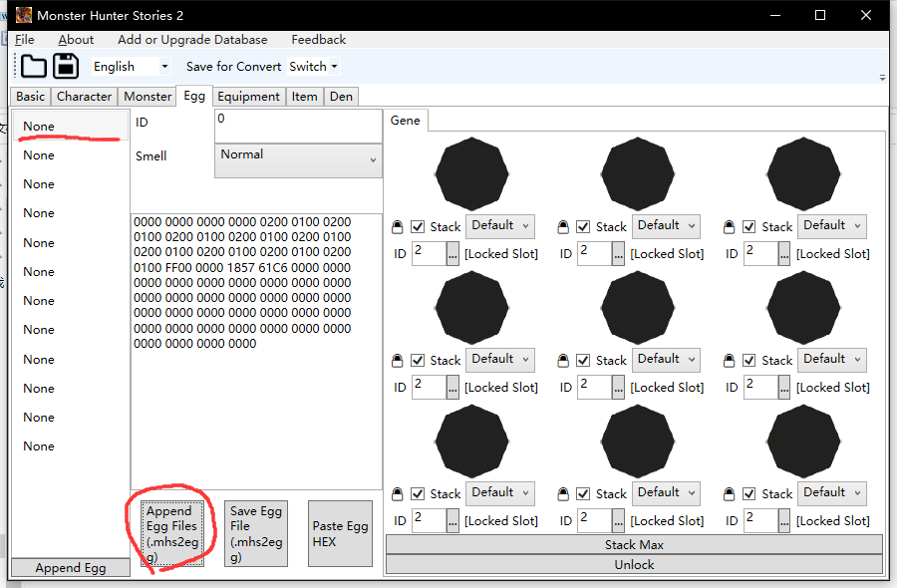The height and width of the screenshot is (588, 897).
Task: Switch to the Den tab
Action: click(341, 96)
